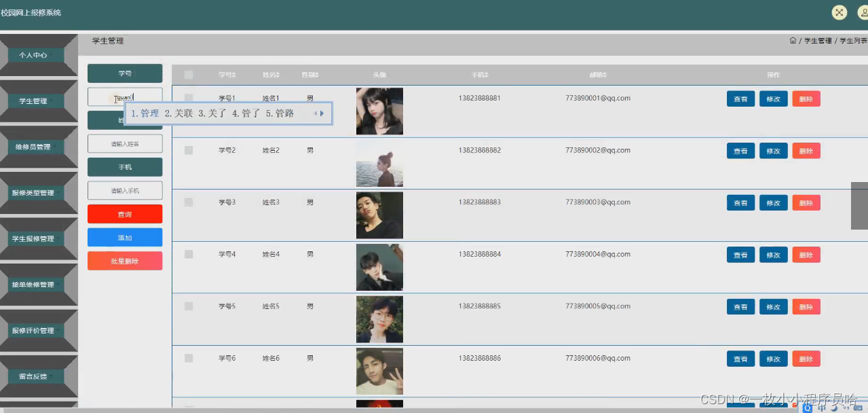Click 查看 for the 学号4 row
Viewport: 868px width, 413px height.
740,255
